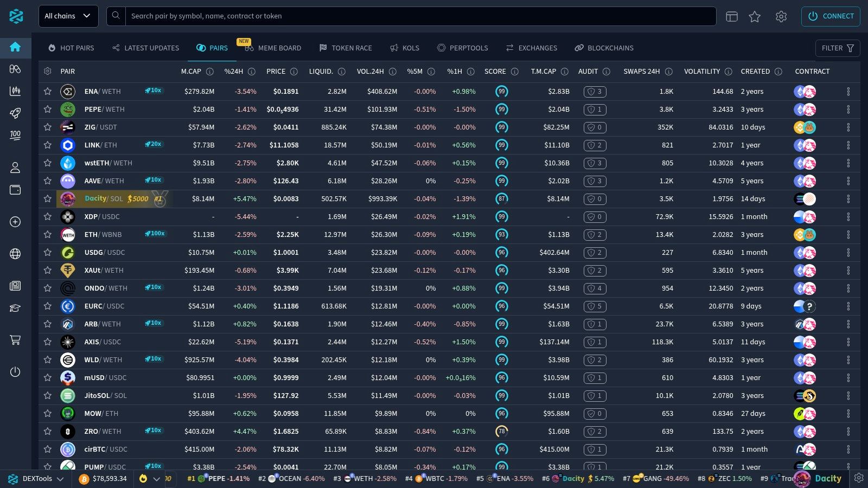
Task: Click audit badge for EURC/USDC row
Action: coord(595,306)
